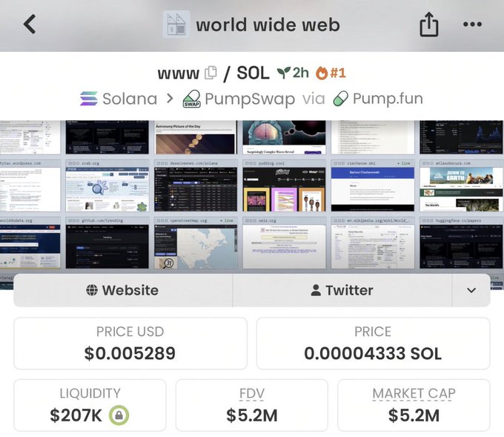Open the Website button
504x437 pixels.
tap(123, 290)
